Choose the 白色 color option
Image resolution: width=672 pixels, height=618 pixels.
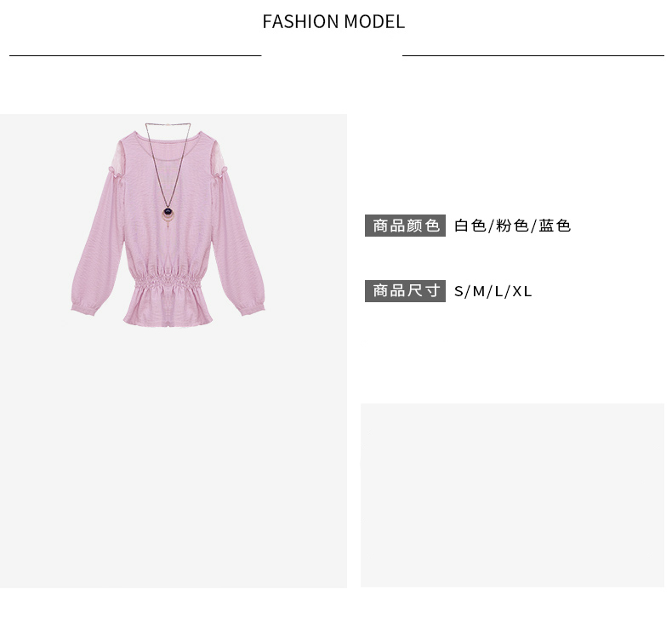(x=470, y=226)
